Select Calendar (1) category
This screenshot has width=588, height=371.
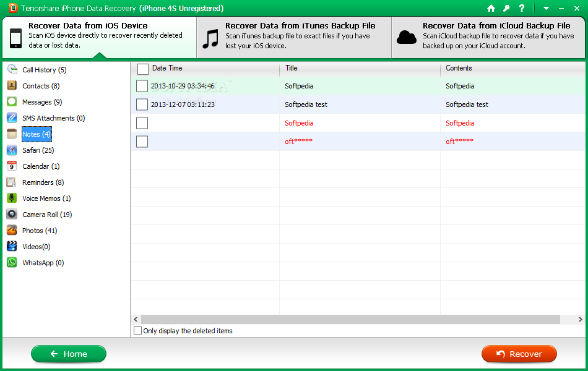pos(41,166)
